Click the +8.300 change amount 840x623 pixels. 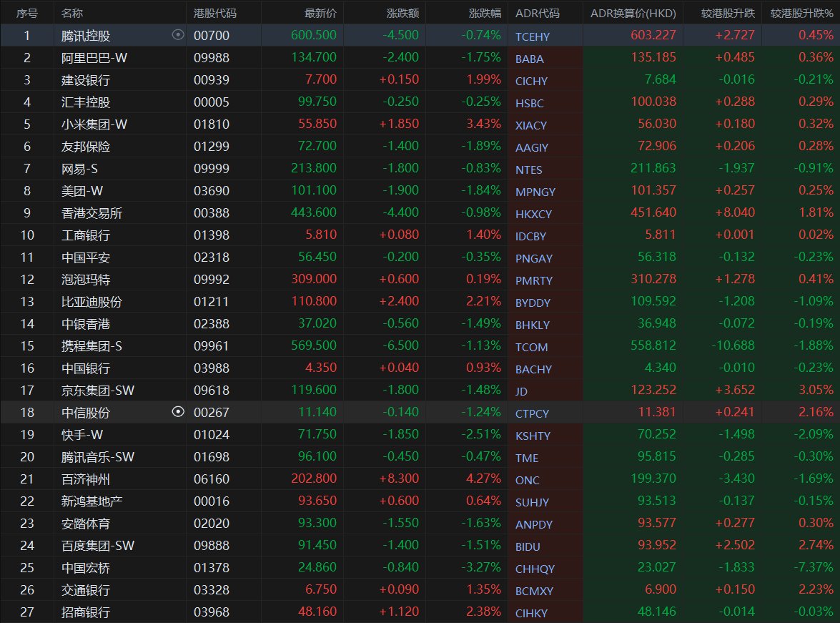click(x=399, y=479)
